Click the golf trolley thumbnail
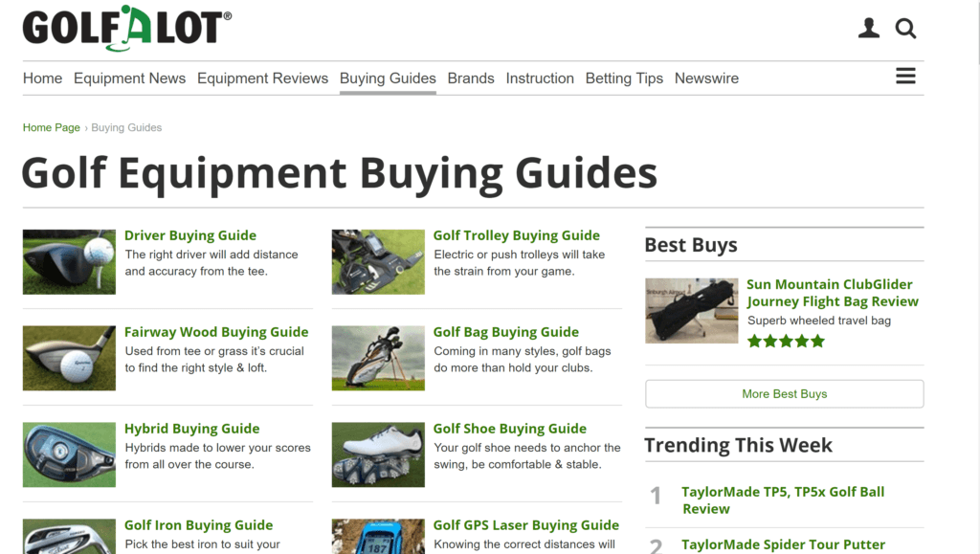Image resolution: width=980 pixels, height=554 pixels. [378, 262]
